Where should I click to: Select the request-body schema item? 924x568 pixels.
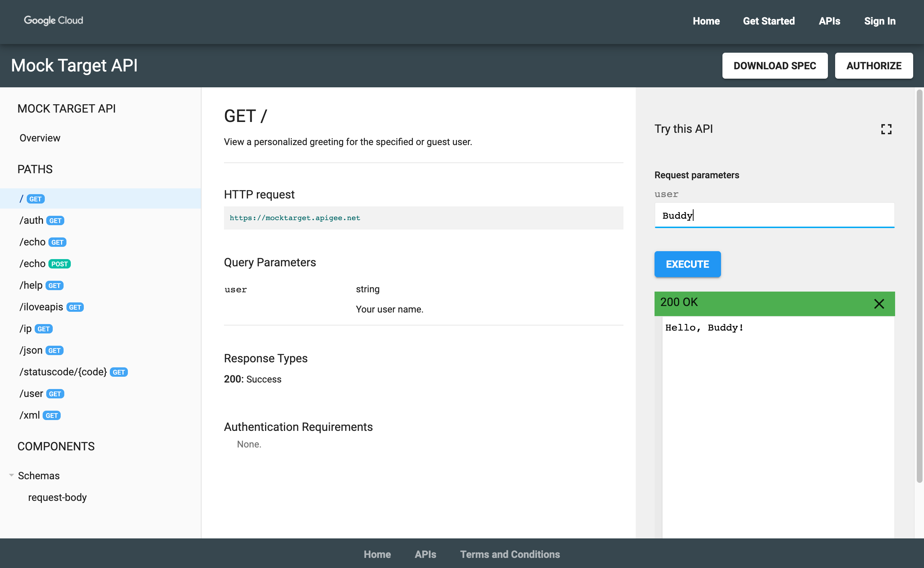[x=57, y=497]
